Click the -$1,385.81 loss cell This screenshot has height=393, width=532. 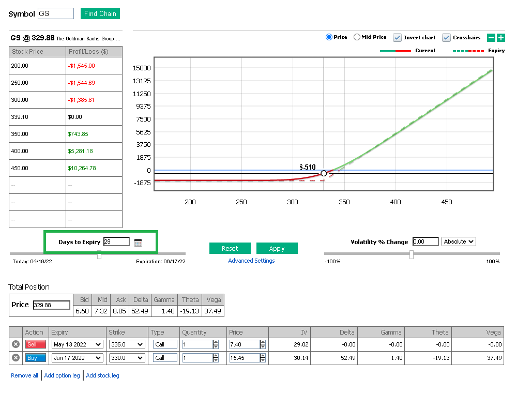94,100
